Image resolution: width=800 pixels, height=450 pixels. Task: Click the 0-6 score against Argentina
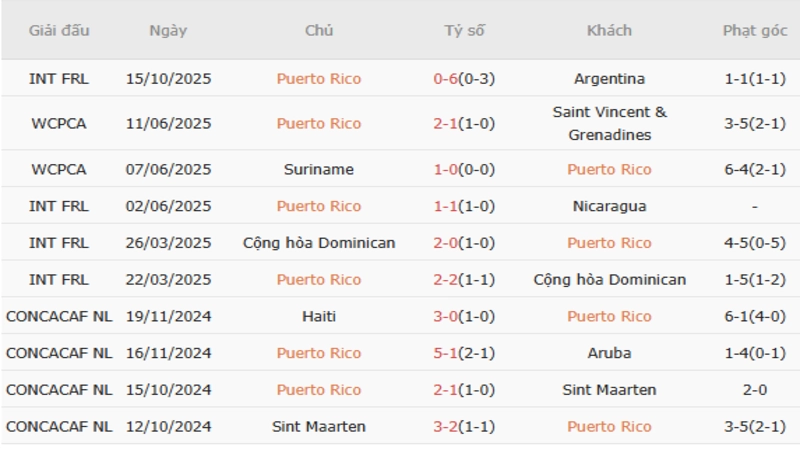pos(445,79)
